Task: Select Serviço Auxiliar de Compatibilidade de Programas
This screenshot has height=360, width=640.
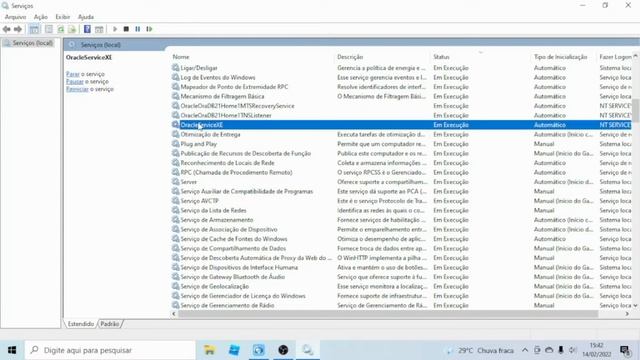Action: 401,191
